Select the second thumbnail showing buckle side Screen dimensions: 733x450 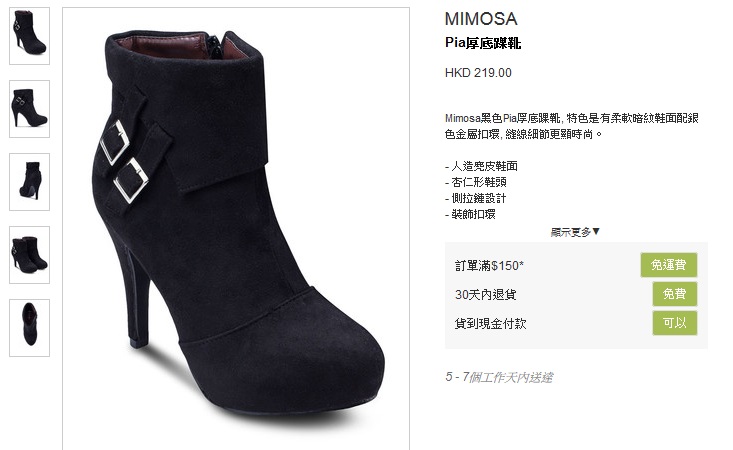point(29,109)
